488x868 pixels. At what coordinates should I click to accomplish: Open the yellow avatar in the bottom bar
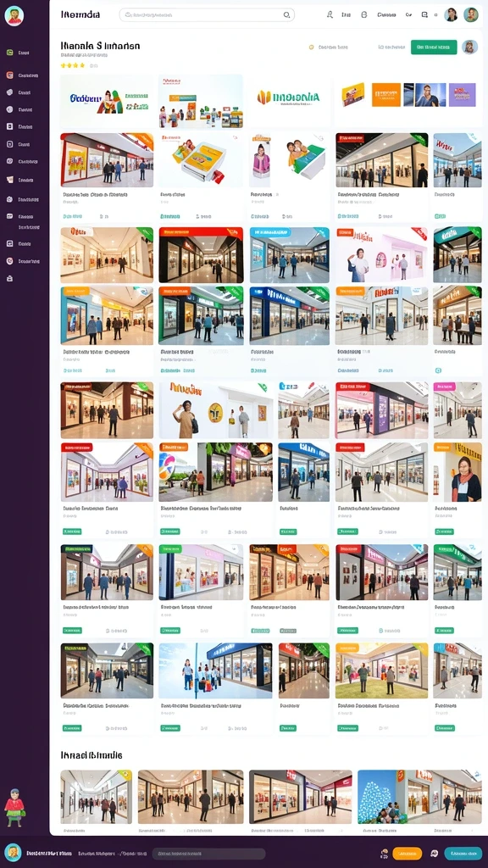pyautogui.click(x=13, y=853)
